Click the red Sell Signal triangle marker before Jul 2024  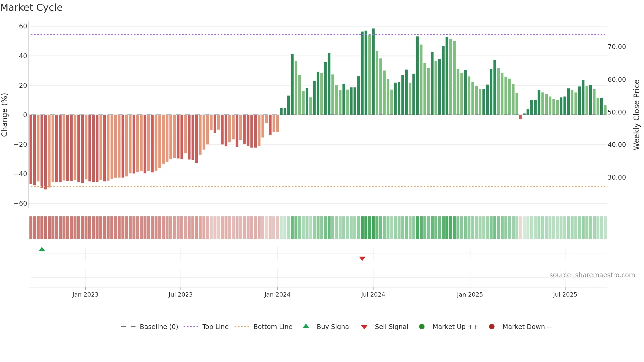(362, 258)
